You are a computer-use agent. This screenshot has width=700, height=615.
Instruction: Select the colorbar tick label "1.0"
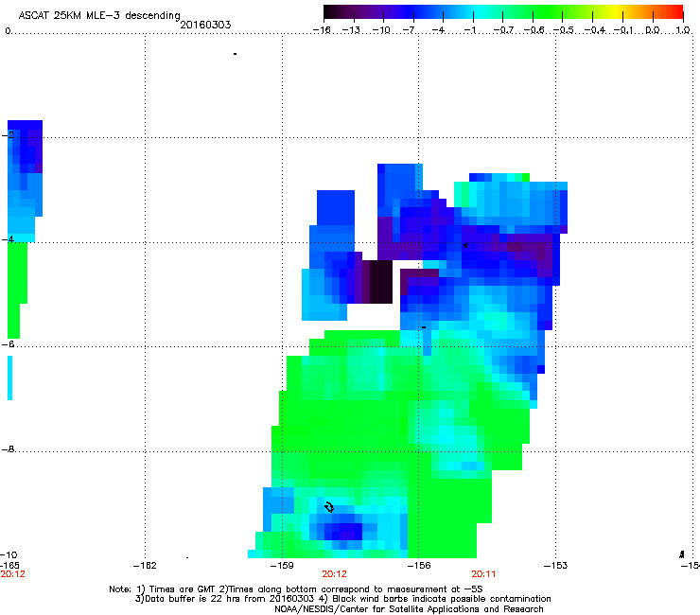(x=683, y=30)
